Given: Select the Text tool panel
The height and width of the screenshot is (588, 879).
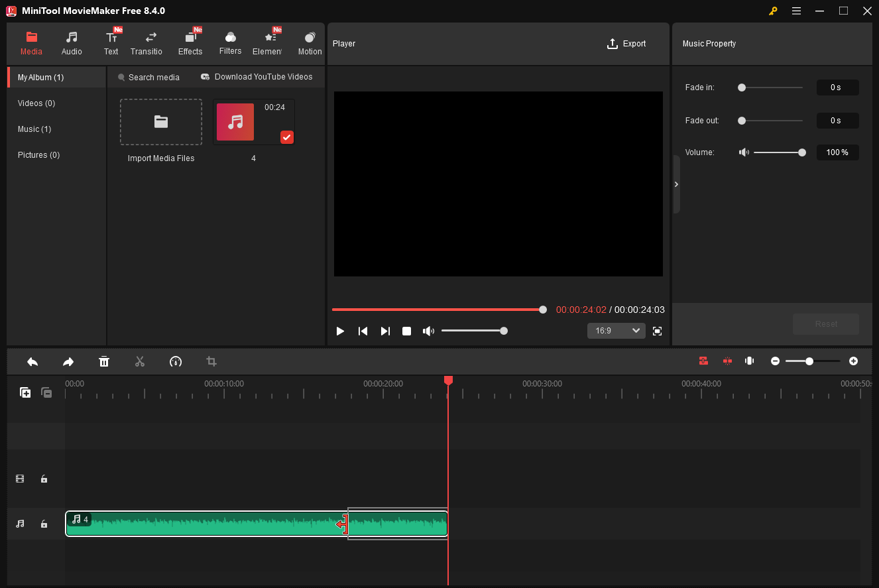Looking at the screenshot, I should tap(111, 43).
